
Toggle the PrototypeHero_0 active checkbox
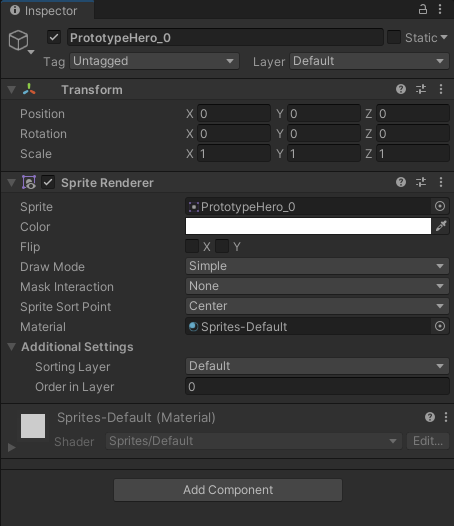(54, 37)
